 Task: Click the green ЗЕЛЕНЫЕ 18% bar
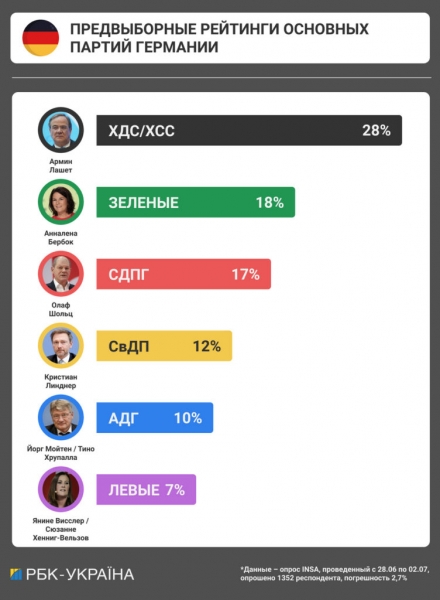(x=196, y=202)
